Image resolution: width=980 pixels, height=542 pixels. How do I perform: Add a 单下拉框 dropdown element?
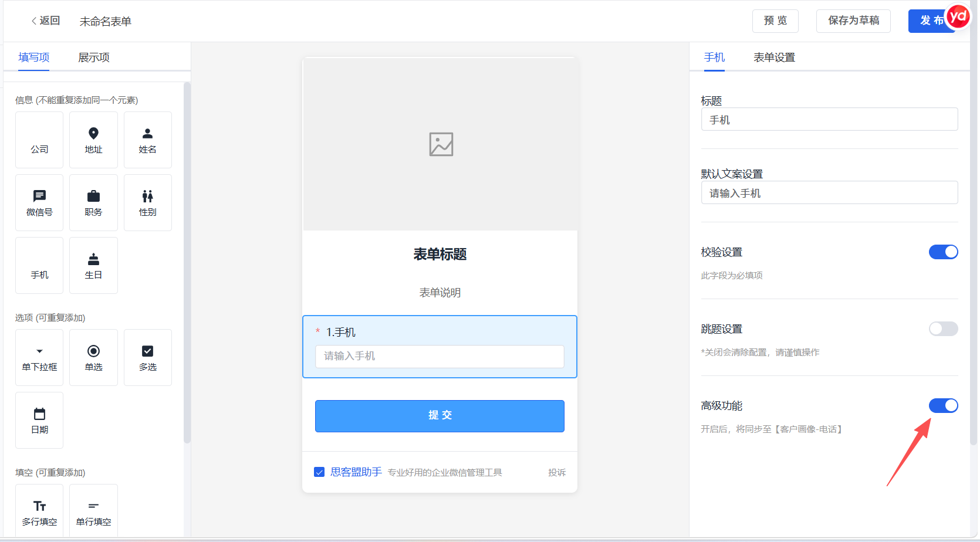pyautogui.click(x=39, y=358)
